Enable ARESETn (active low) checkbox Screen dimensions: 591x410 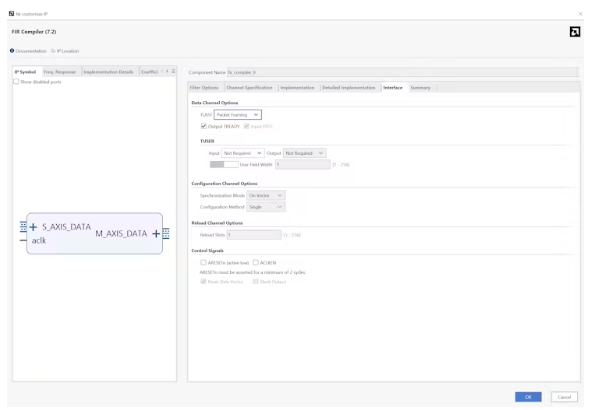coord(204,262)
